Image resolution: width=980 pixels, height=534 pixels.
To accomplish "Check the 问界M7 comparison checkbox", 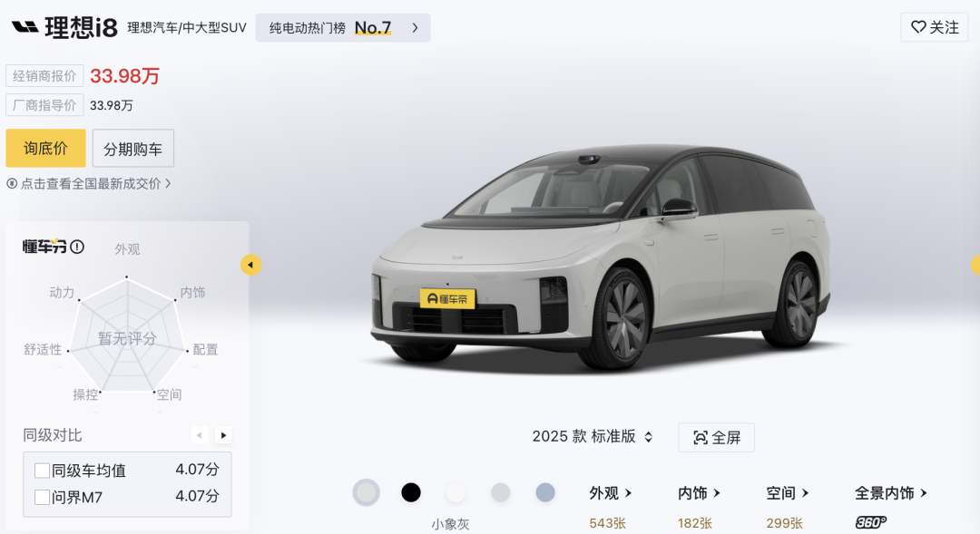I will pos(42,497).
